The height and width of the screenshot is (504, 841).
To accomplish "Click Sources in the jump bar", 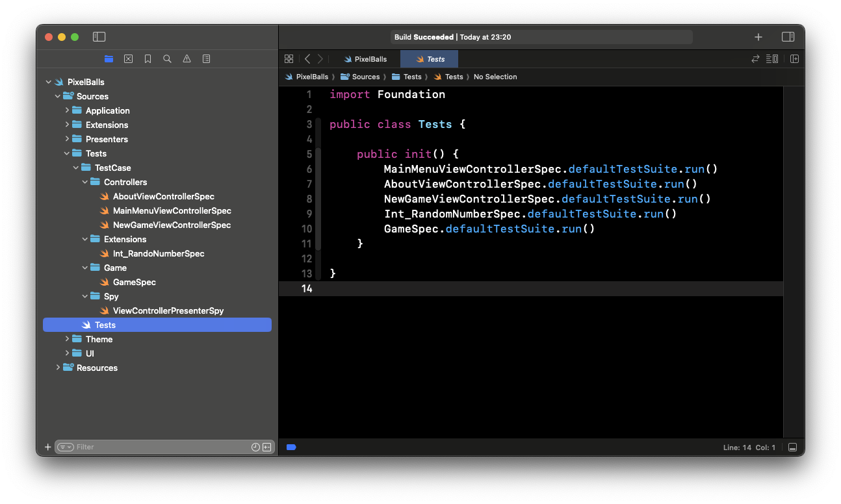I will point(361,77).
